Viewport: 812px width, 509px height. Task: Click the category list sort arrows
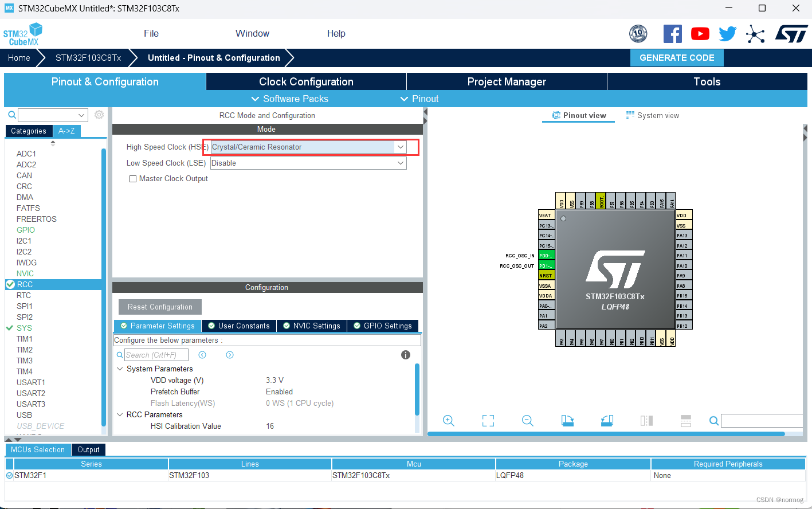point(53,143)
